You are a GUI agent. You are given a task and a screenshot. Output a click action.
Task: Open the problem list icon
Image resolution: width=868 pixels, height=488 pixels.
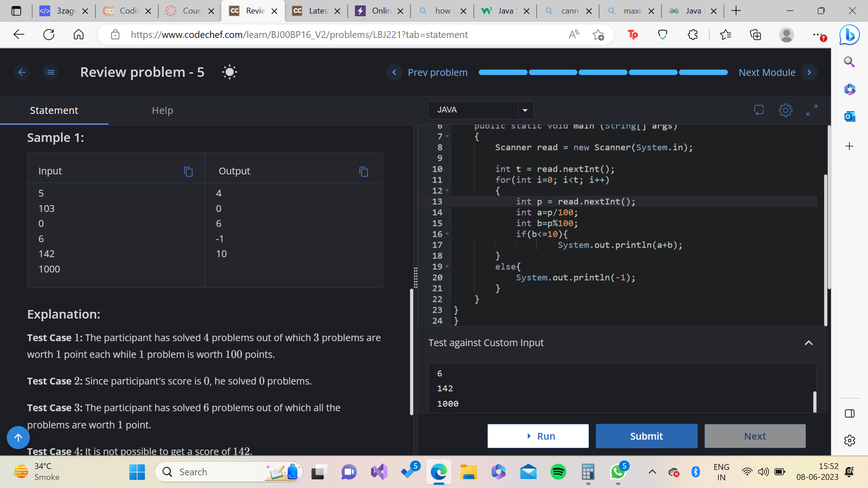point(50,72)
